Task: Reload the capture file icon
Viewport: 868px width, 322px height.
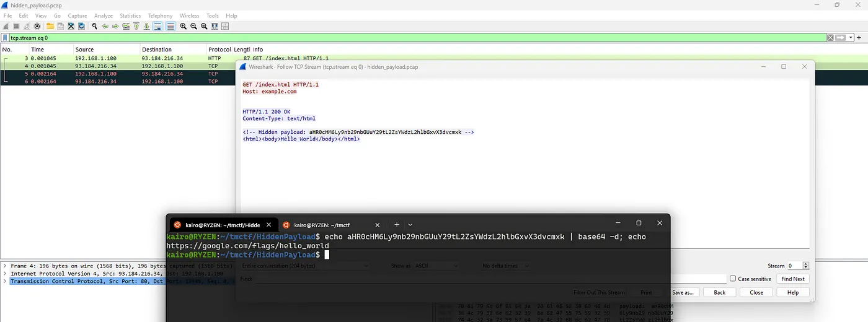Action: (82, 26)
